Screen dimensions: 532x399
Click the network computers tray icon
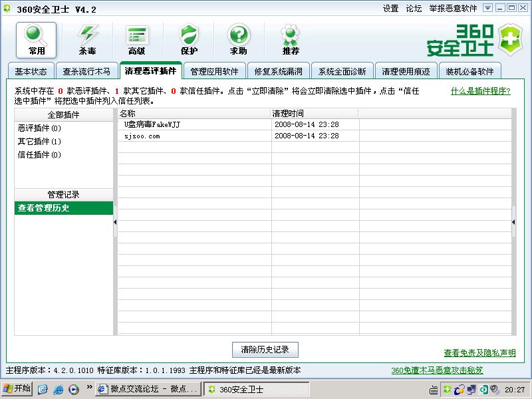pyautogui.click(x=471, y=390)
